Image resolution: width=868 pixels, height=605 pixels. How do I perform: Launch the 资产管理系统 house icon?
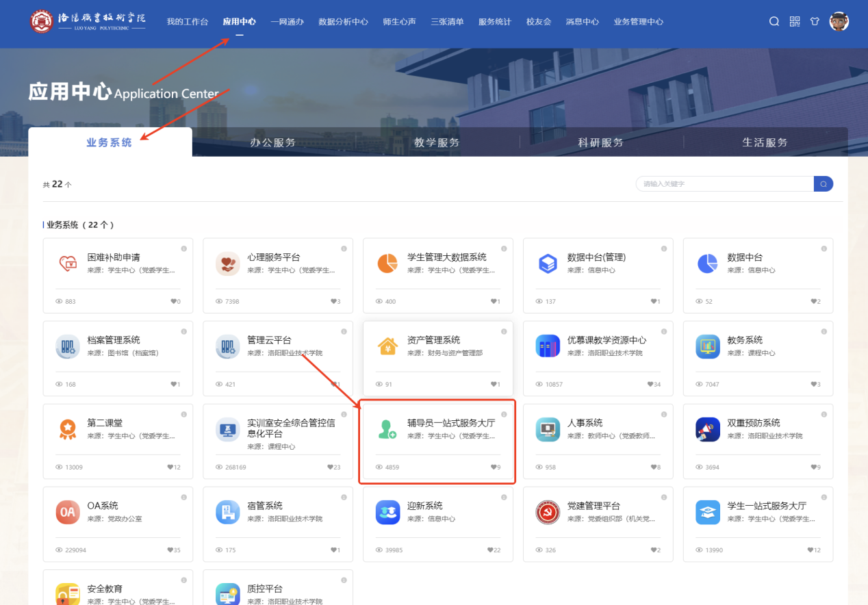(x=387, y=346)
